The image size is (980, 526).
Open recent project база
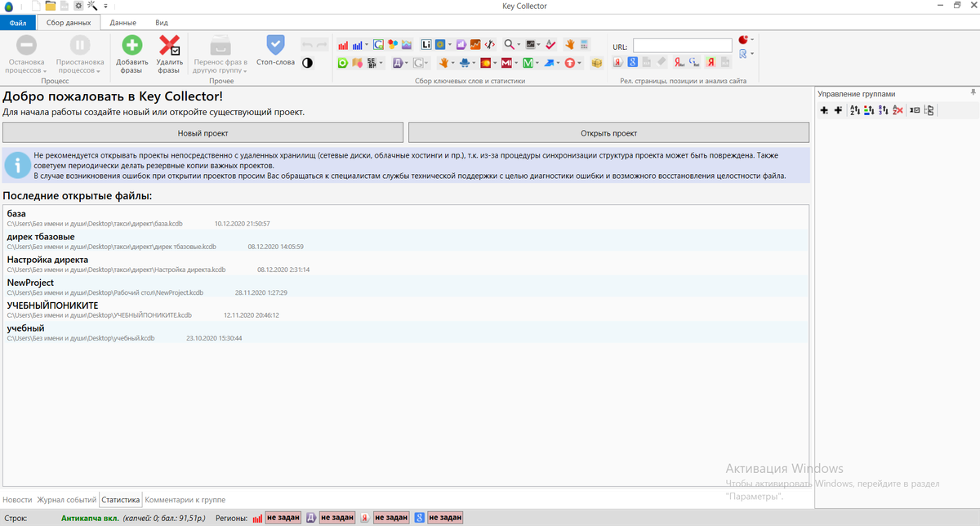[406, 217]
